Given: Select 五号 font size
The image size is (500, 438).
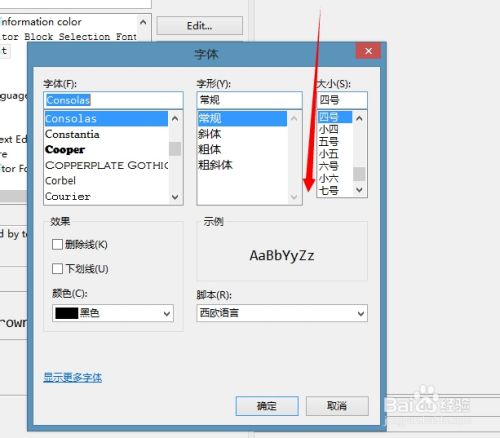Looking at the screenshot, I should tap(329, 142).
